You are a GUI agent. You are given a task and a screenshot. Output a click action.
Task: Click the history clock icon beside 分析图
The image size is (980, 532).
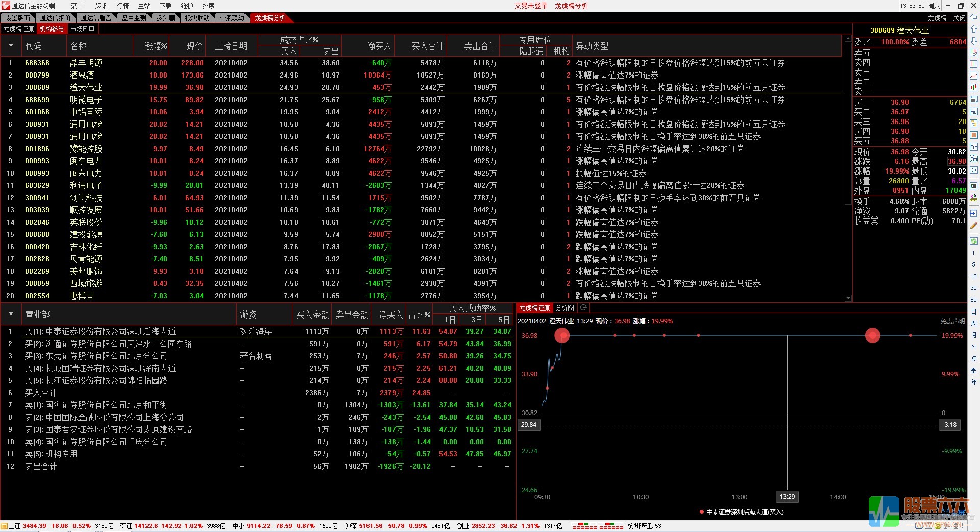pyautogui.click(x=583, y=308)
